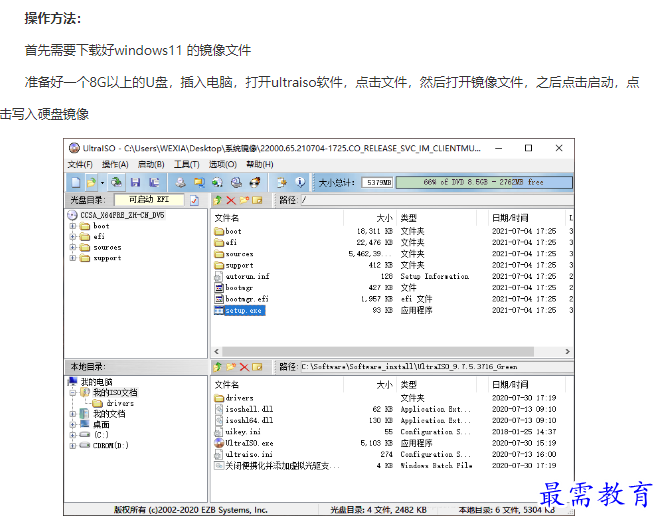This screenshot has width=661, height=526.
Task: Click the Open image folder toolbar icon
Action: (91, 182)
